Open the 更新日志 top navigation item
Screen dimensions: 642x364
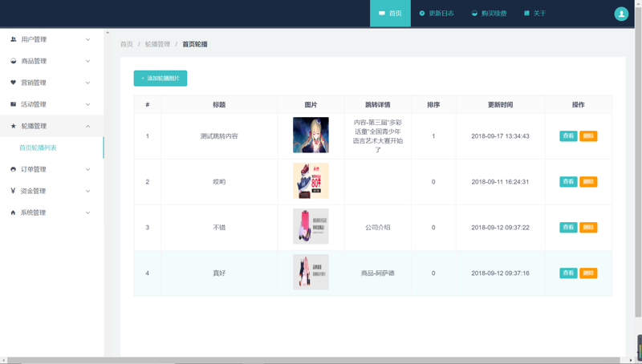click(x=437, y=14)
